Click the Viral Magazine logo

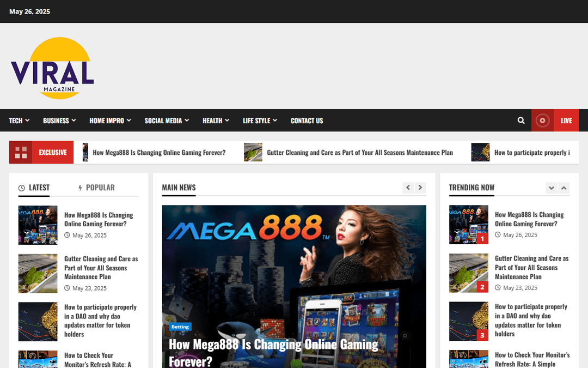[x=52, y=68]
